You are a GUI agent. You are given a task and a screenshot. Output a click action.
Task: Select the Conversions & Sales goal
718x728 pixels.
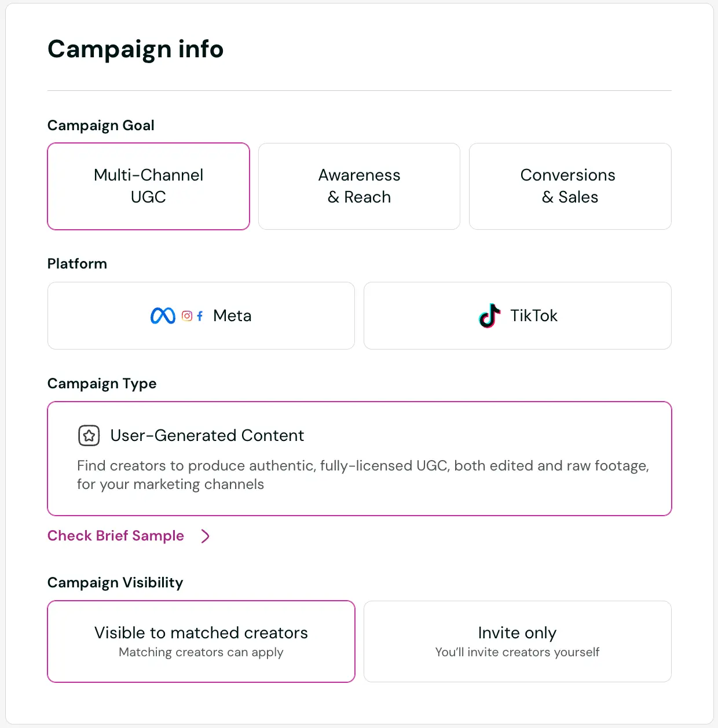(569, 186)
